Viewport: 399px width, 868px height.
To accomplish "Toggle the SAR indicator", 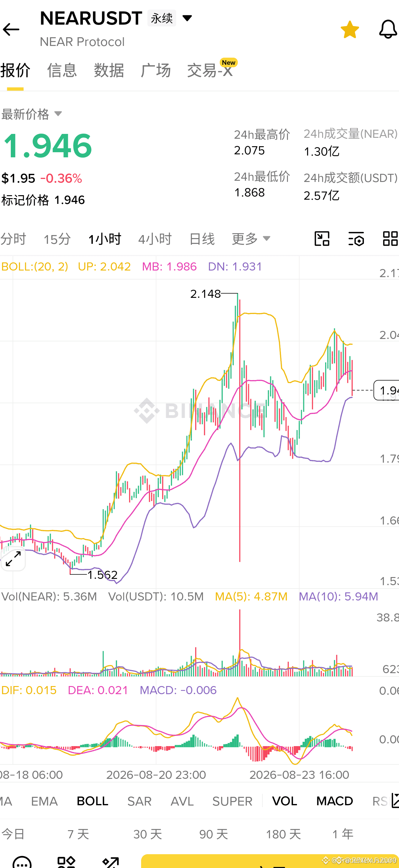I will point(140,801).
